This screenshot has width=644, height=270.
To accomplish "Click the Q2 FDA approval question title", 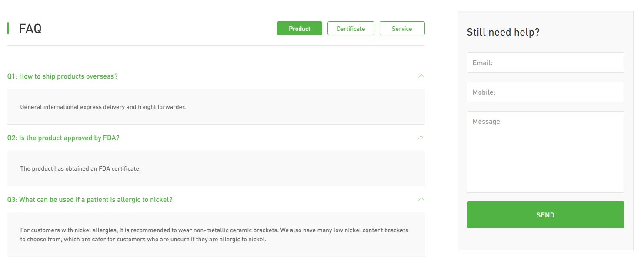I will coord(63,138).
